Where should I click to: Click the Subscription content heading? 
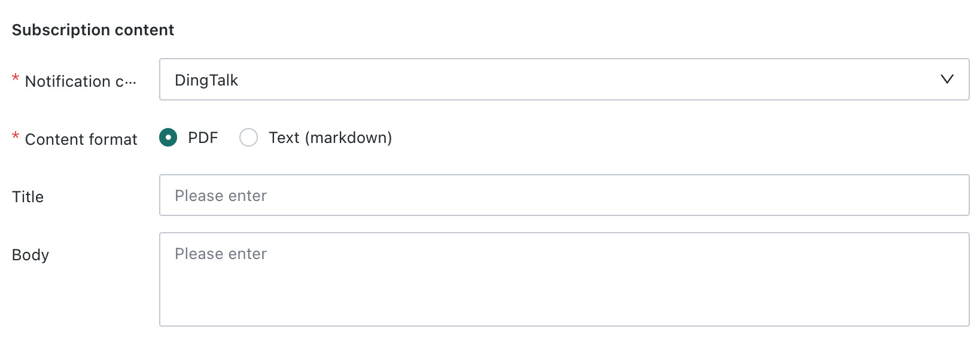(93, 30)
